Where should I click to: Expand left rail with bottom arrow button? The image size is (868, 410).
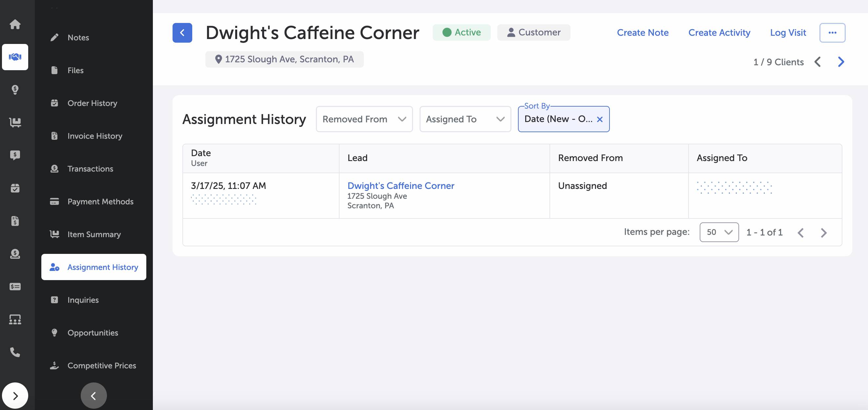[15, 396]
